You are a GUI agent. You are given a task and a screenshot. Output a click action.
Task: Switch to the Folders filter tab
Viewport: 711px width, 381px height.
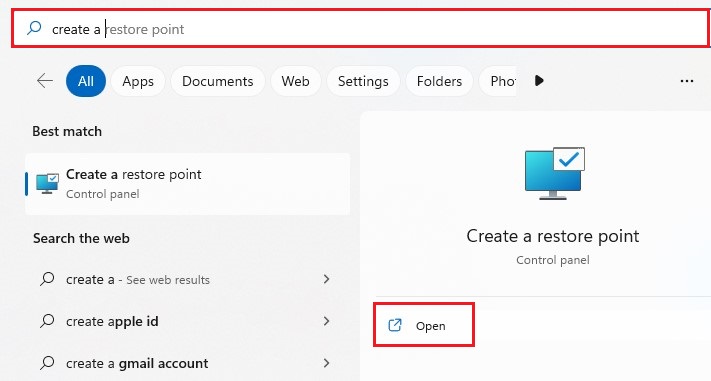[x=439, y=81]
